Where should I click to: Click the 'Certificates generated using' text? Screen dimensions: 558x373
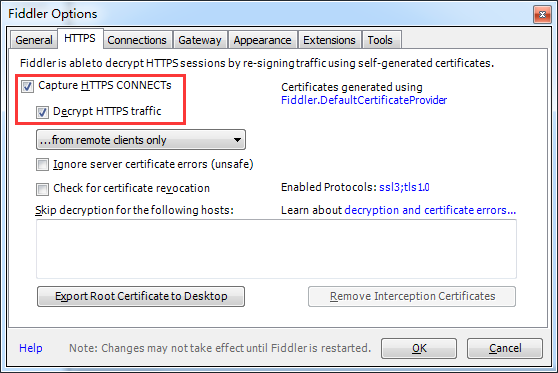click(x=352, y=87)
